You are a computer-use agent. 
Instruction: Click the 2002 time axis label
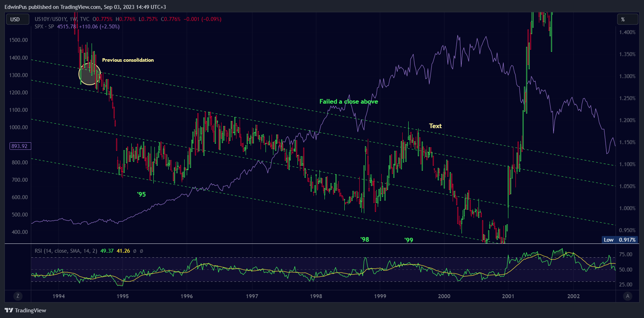573,296
